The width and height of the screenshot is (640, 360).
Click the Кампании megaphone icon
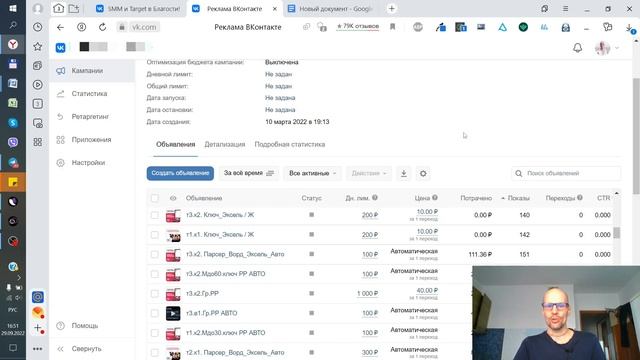pyautogui.click(x=60, y=71)
